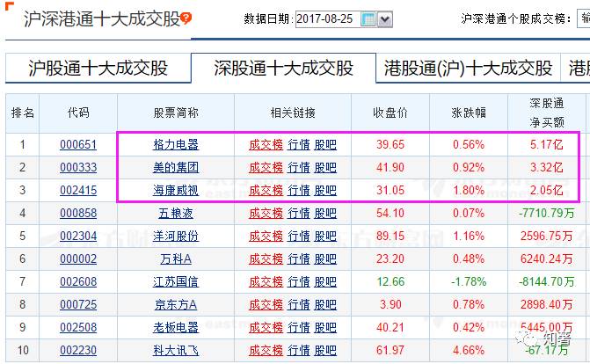Click 行情 link in 美的集团 row
The image size is (590, 364).
299,168
